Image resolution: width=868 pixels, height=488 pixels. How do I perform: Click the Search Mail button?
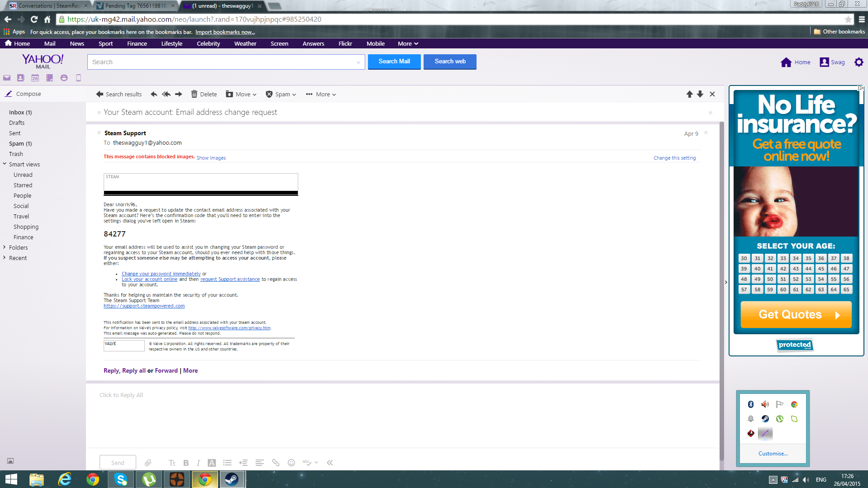tap(394, 62)
